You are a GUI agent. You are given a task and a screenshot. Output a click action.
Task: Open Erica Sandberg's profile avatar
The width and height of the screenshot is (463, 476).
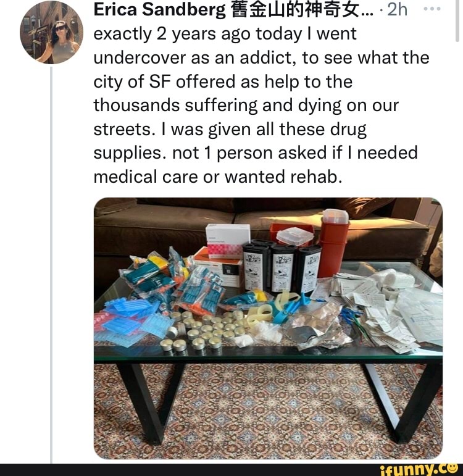pyautogui.click(x=51, y=33)
